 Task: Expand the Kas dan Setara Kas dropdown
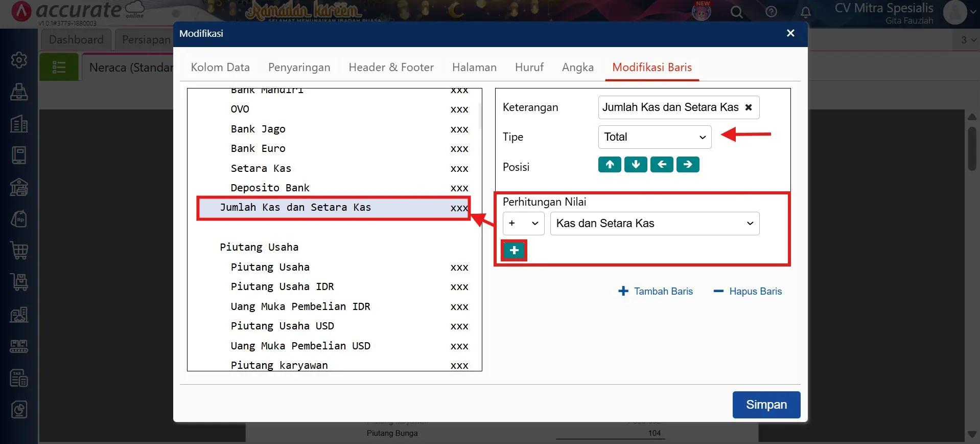click(655, 224)
